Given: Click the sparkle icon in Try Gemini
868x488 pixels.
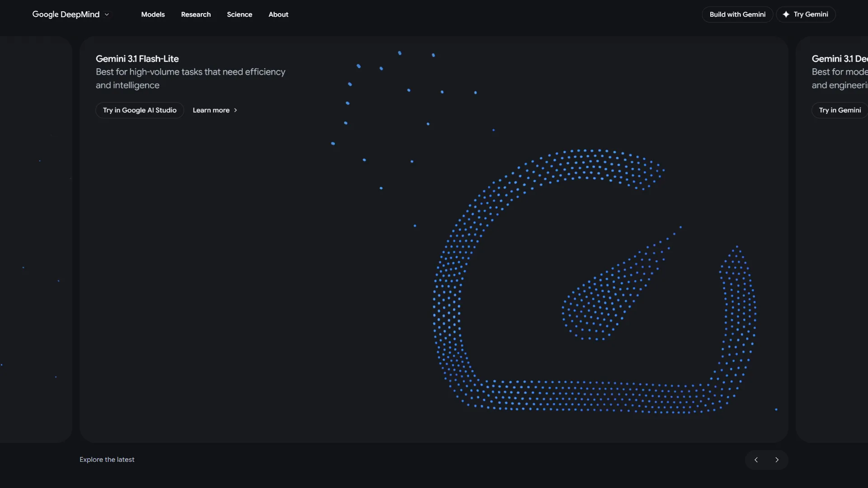Looking at the screenshot, I should tap(786, 14).
